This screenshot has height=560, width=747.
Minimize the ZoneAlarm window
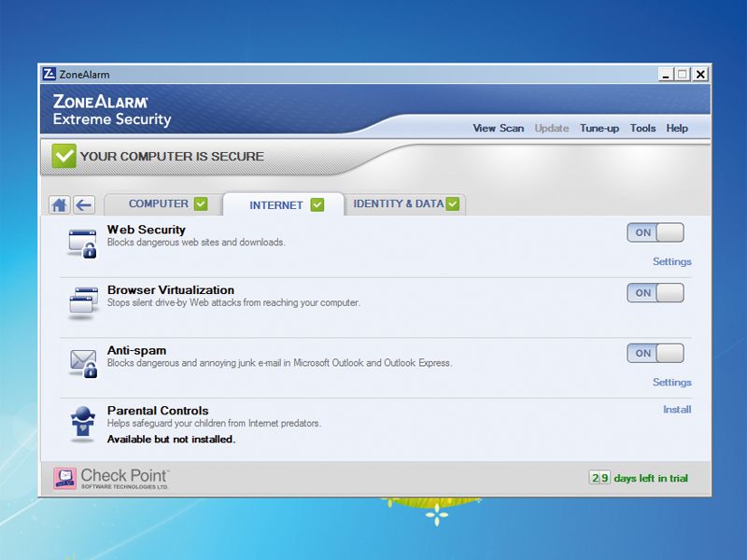coord(666,75)
